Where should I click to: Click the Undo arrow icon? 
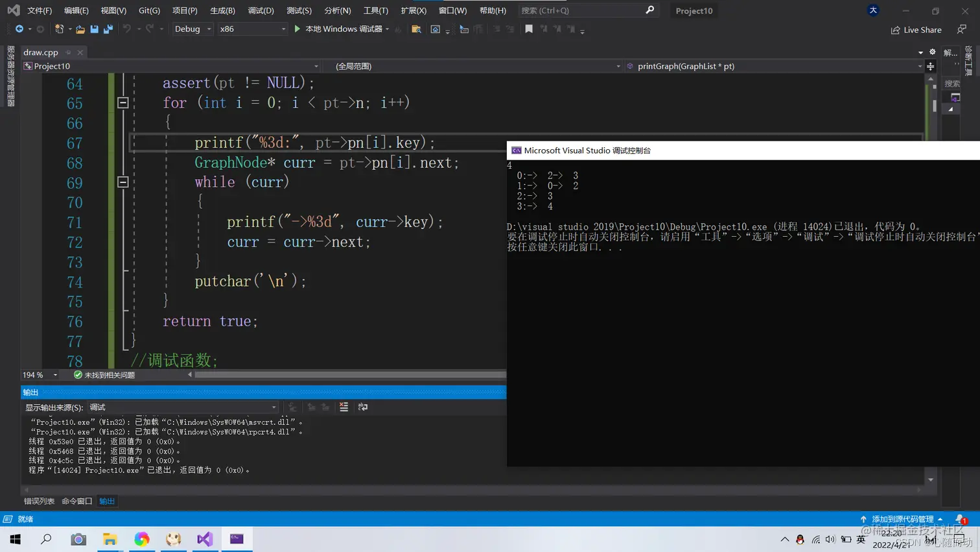coord(127,29)
